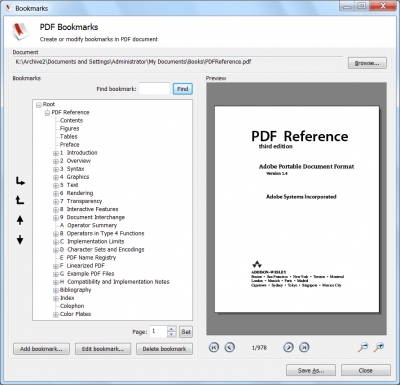400x386 pixels.
Task: Click the Save As... button
Action: [x=311, y=370]
